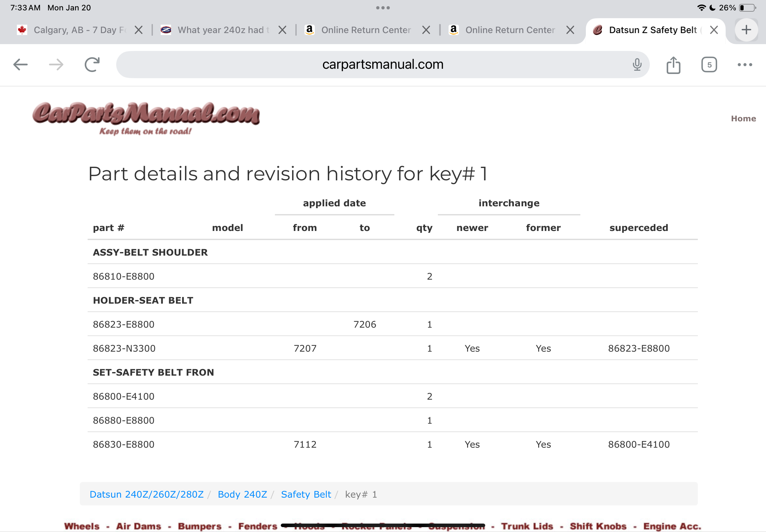766x532 pixels.
Task: Tap the 7:33 AM clock in the status bar
Action: click(25, 8)
